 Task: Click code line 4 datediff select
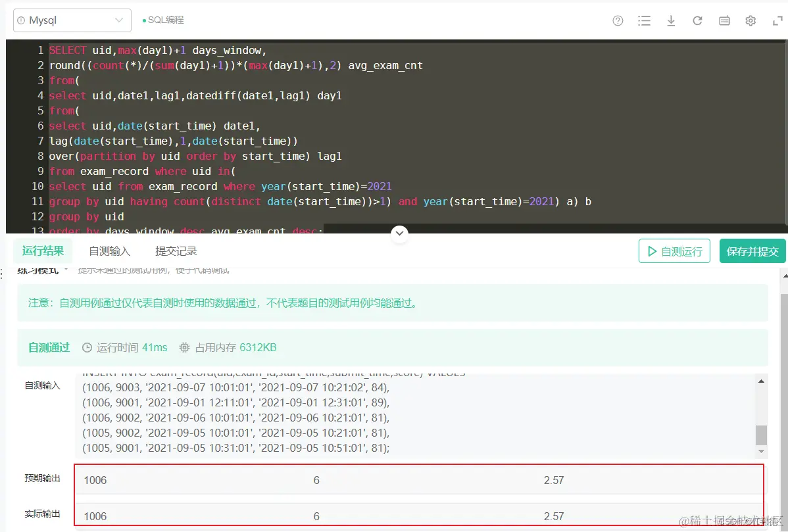tap(195, 95)
